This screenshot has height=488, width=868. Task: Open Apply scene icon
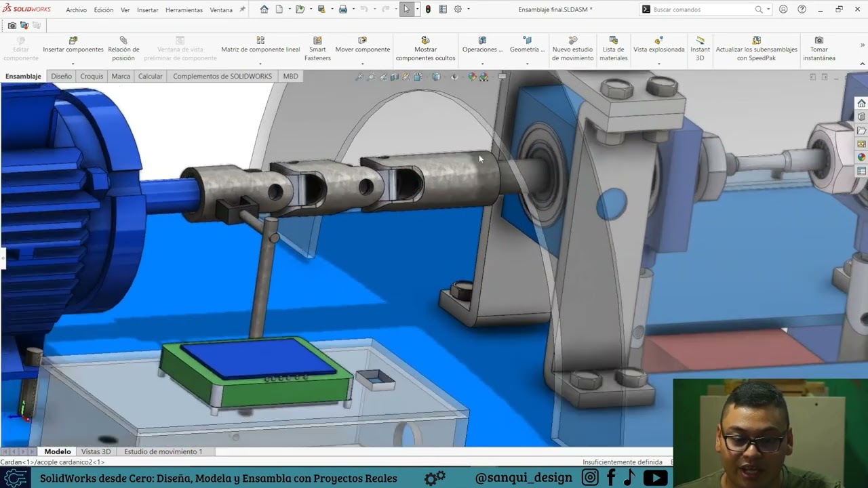pos(484,77)
